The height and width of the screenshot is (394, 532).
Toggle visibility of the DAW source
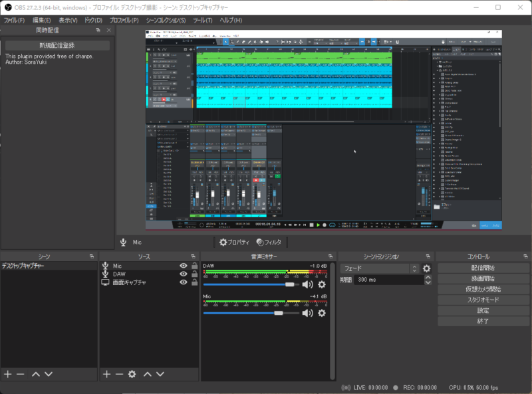[x=184, y=274]
